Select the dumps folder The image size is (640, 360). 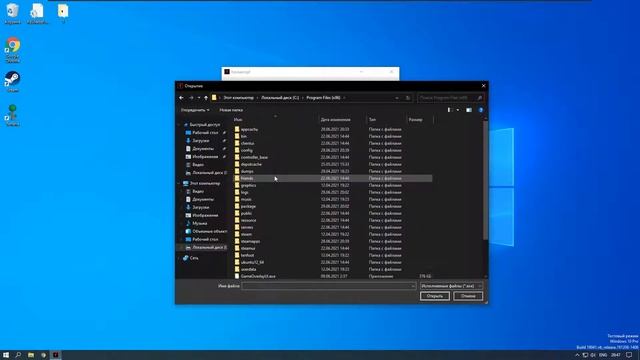247,171
